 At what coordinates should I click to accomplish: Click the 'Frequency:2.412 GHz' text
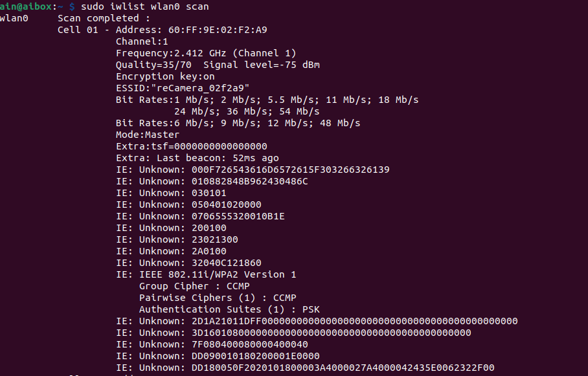[x=171, y=53]
